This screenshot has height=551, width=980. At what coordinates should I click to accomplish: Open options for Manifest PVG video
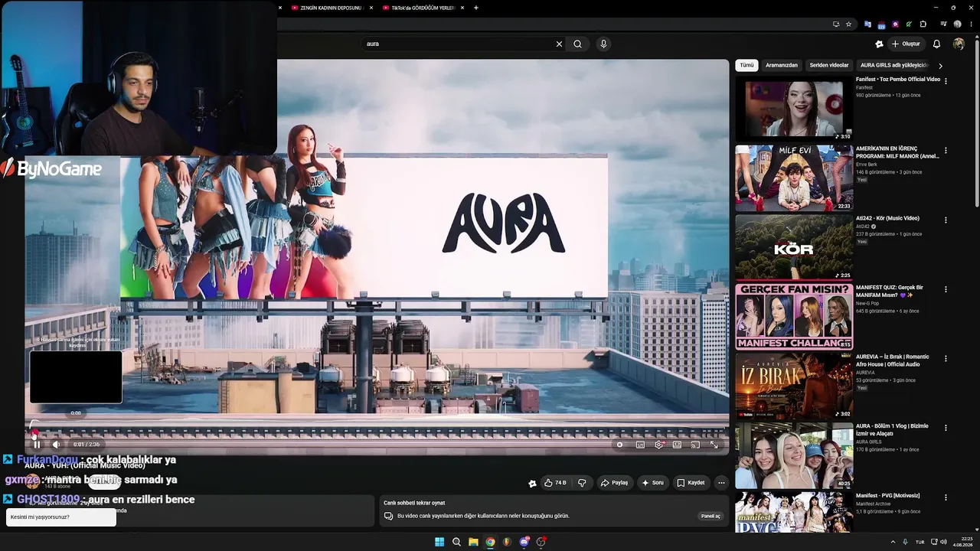click(946, 497)
